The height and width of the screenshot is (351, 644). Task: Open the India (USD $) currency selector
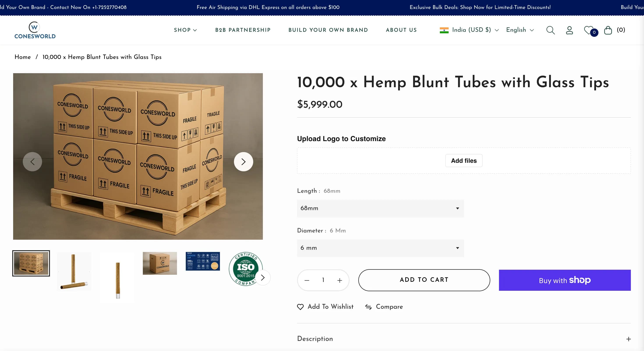click(469, 30)
